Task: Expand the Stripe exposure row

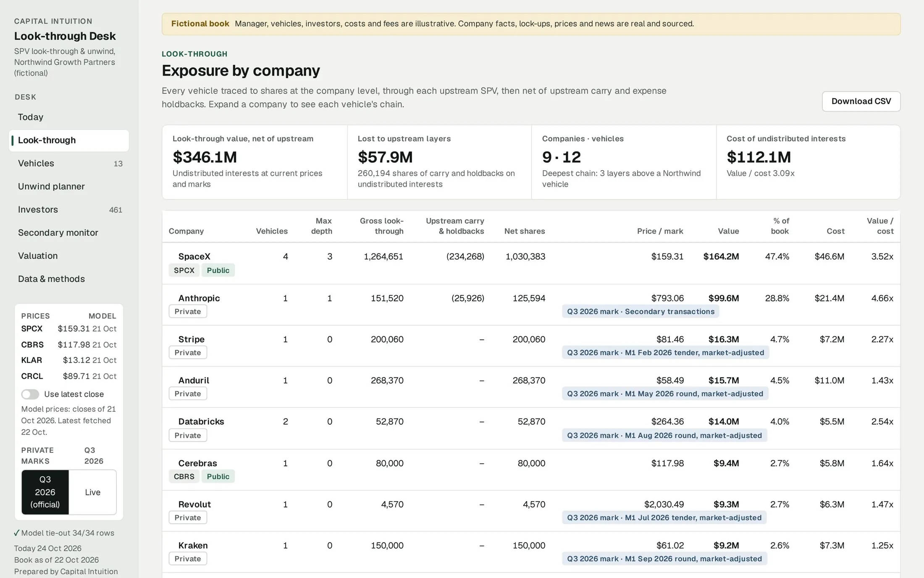Action: [531, 346]
